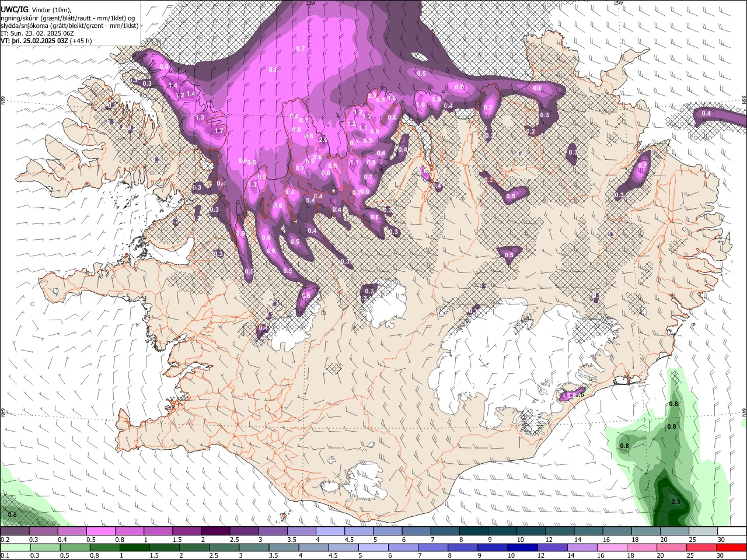Click the '0.1' label in the rain legend scale
The height and width of the screenshot is (560, 747).
click(4, 555)
